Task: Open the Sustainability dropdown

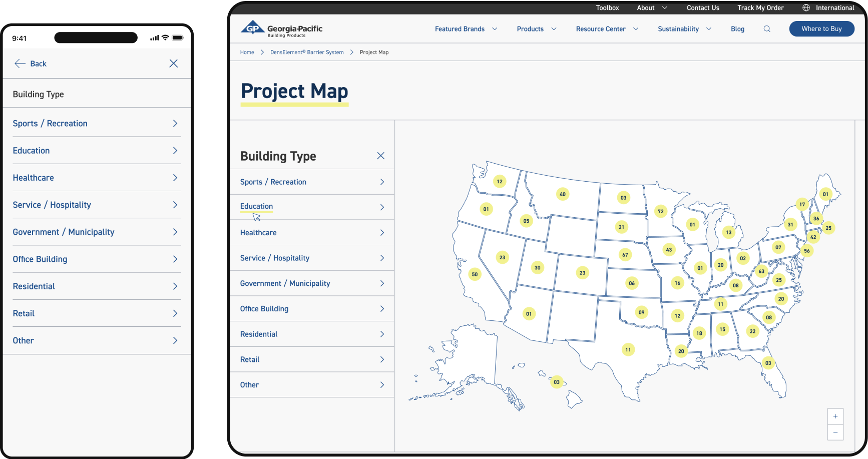Action: pyautogui.click(x=685, y=29)
